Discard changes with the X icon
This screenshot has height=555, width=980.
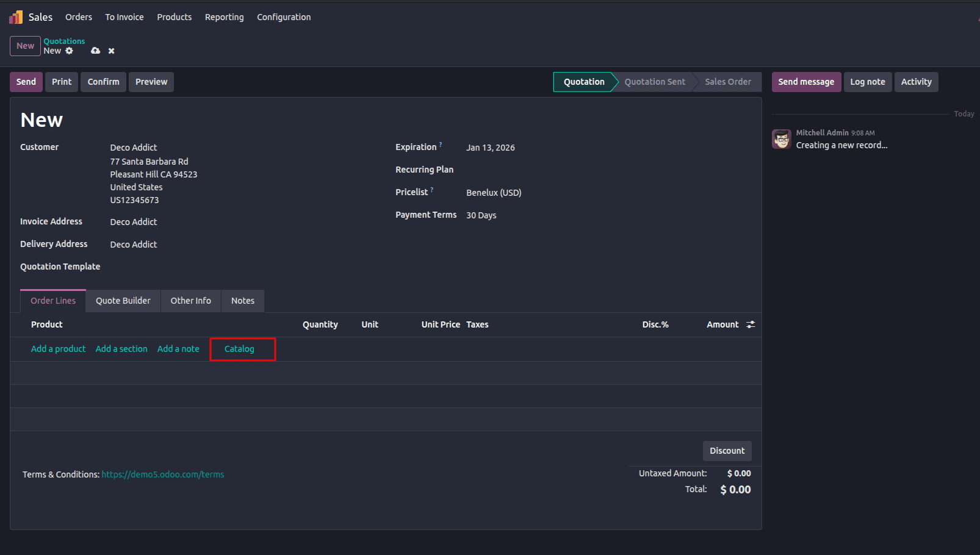pos(111,51)
